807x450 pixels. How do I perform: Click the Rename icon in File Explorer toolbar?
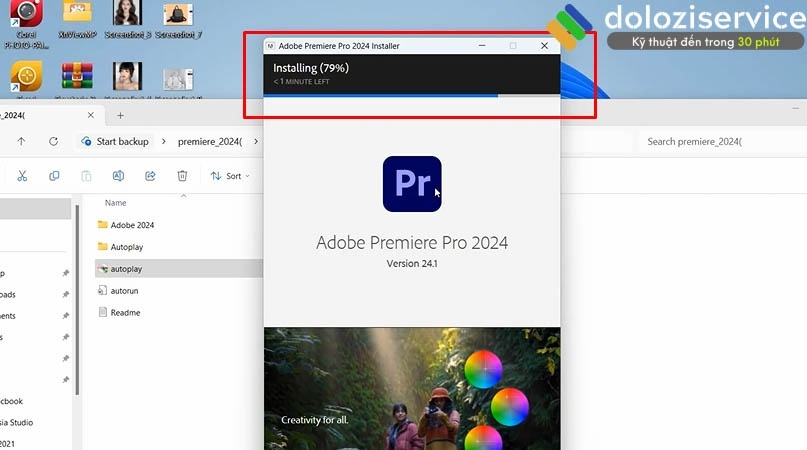[x=118, y=176]
